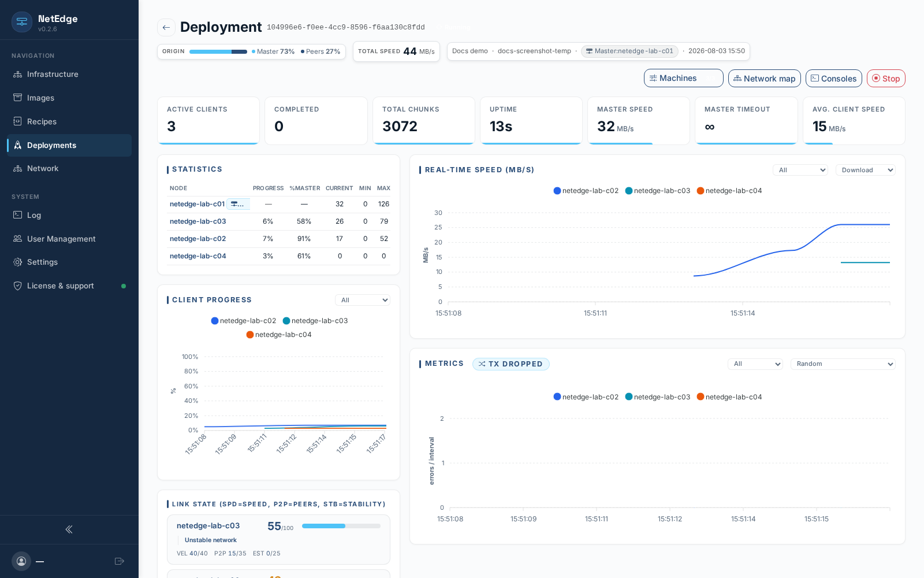Open the Random metric selector dropdown
Image resolution: width=924 pixels, height=578 pixels.
click(x=843, y=364)
